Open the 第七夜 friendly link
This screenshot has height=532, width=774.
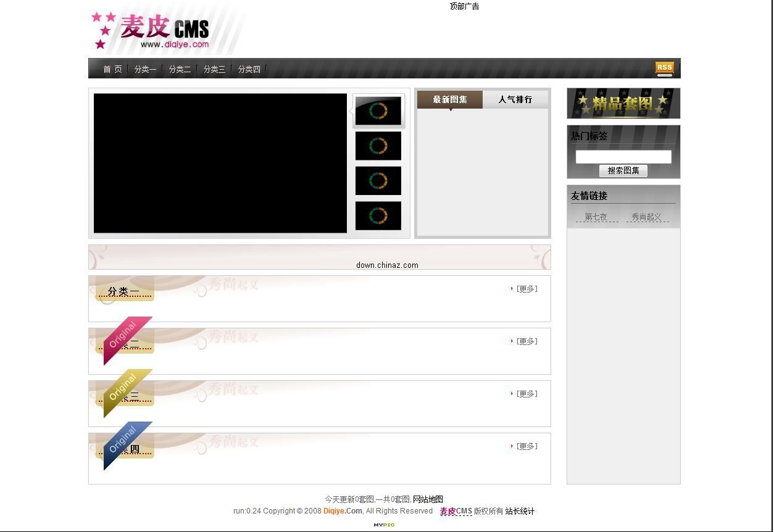click(596, 217)
